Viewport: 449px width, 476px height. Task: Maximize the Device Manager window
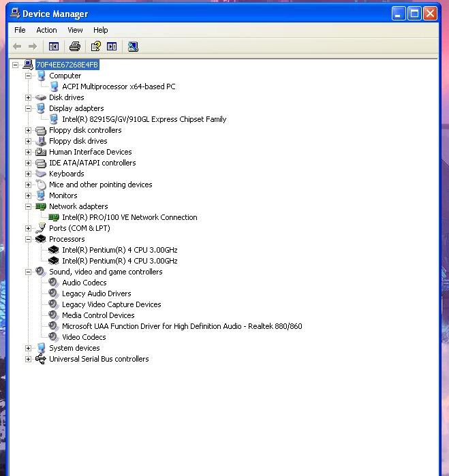(414, 14)
